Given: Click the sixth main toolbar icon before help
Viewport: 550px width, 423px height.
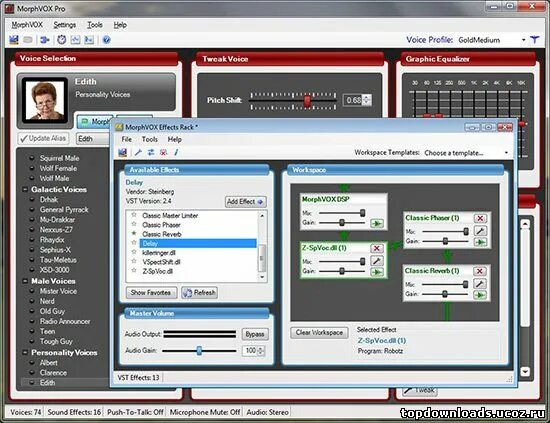Looking at the screenshot, I should (89, 40).
